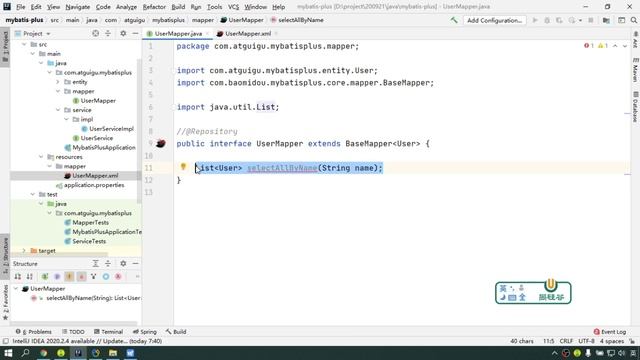The width and height of the screenshot is (640, 360).
Task: Collapse the src folder
Action: click(x=24, y=44)
